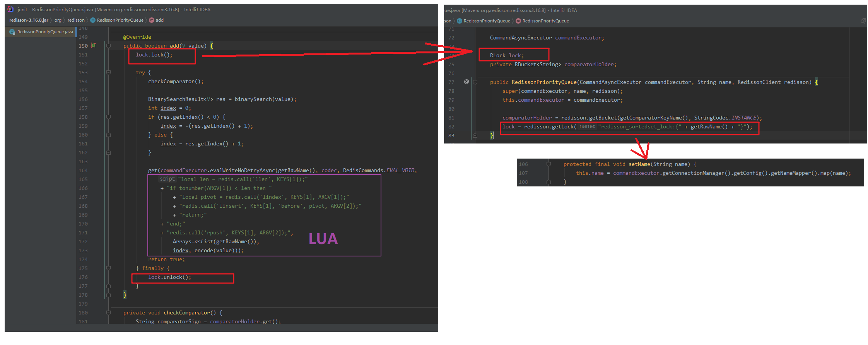
Task: Click Arrays.asList on line 172
Action: pos(193,241)
